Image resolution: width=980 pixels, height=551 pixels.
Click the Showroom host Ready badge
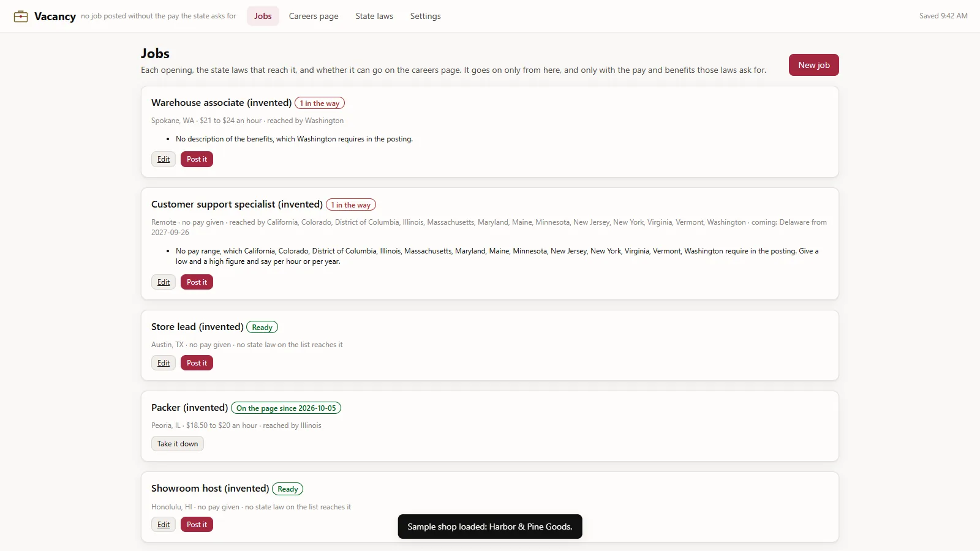click(288, 489)
